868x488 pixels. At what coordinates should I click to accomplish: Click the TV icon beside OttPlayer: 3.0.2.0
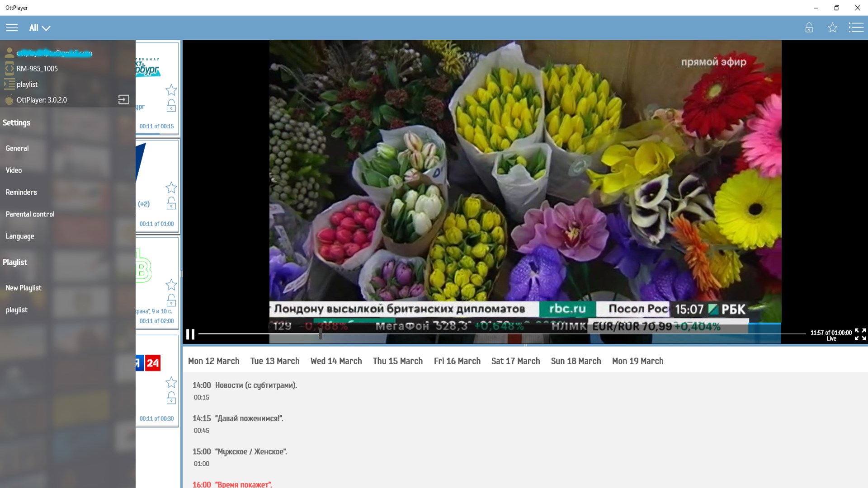tap(9, 100)
